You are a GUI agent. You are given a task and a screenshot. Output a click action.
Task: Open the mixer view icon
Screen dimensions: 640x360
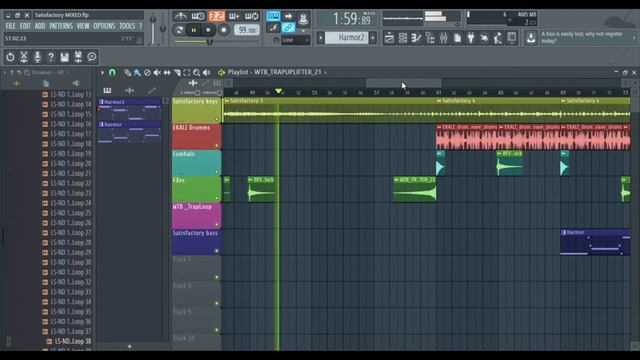tap(444, 38)
